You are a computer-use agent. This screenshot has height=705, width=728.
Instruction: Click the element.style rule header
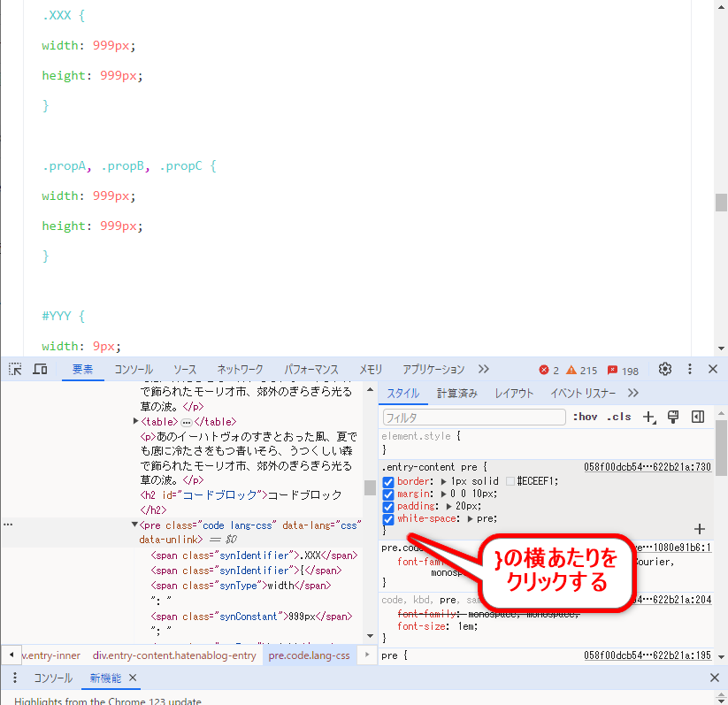(x=421, y=436)
